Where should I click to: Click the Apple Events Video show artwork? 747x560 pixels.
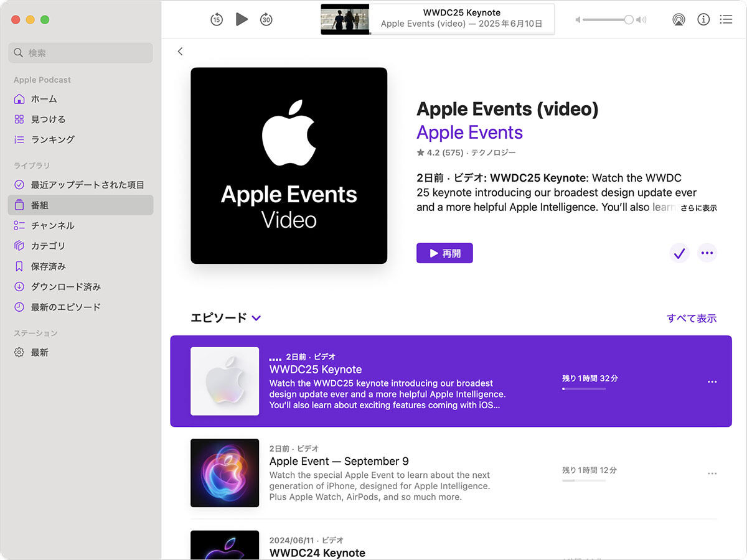coord(289,166)
